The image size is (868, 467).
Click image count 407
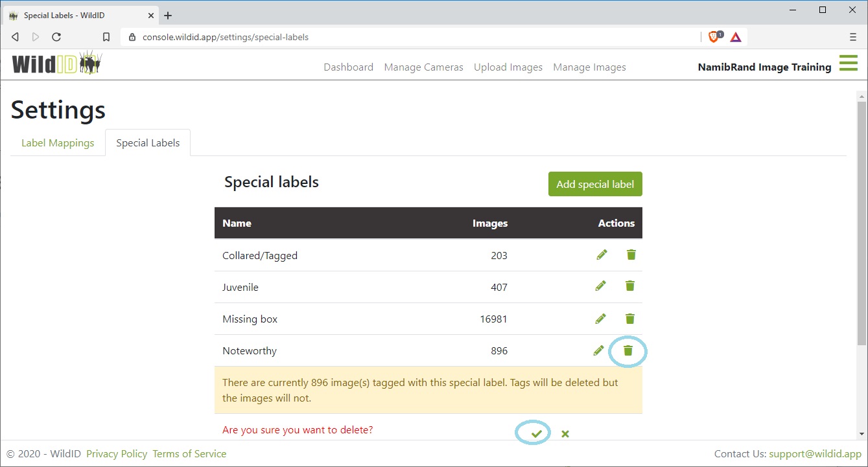(x=499, y=288)
